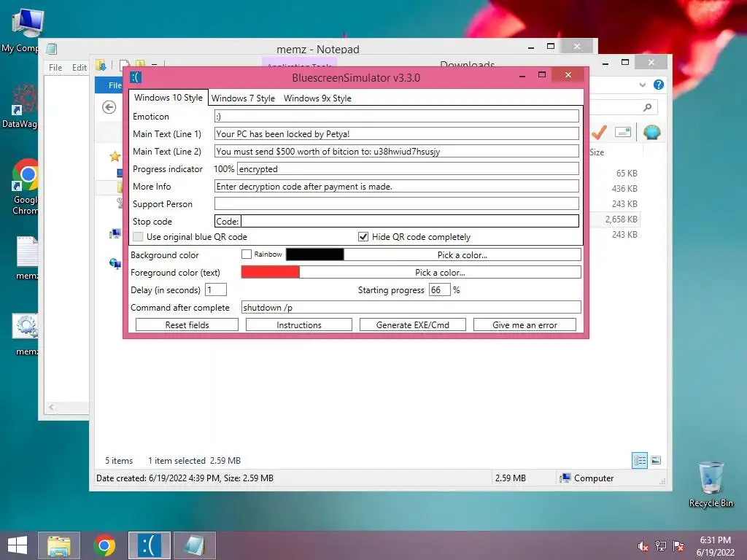Click the Delay in seconds field
The height and width of the screenshot is (560, 747).
point(216,289)
